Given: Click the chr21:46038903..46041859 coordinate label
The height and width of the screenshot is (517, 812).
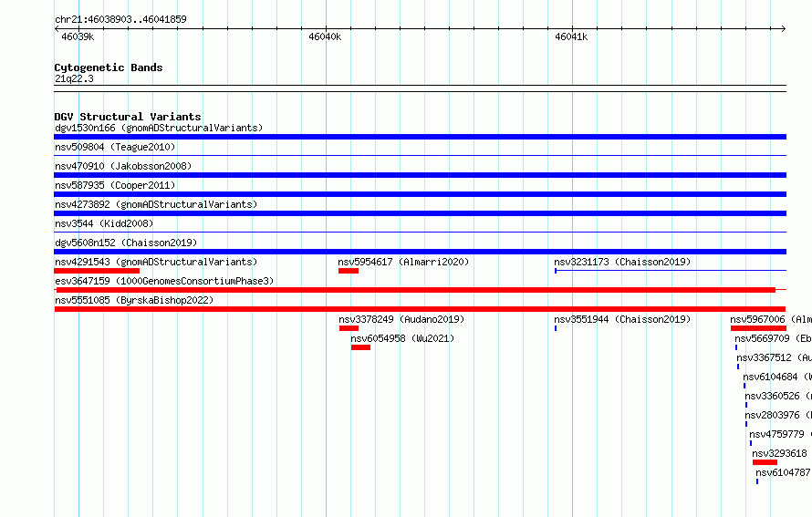Looking at the screenshot, I should click(x=120, y=19).
